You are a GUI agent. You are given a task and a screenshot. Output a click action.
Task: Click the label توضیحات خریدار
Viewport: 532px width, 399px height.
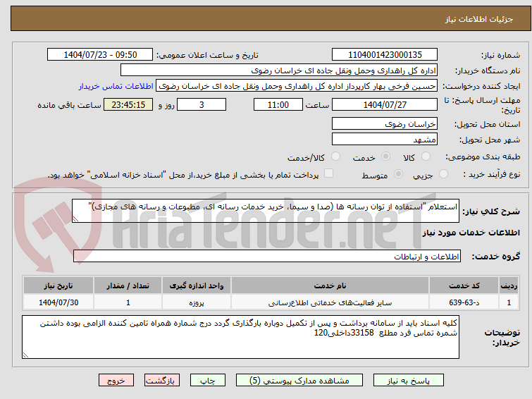click(x=502, y=338)
